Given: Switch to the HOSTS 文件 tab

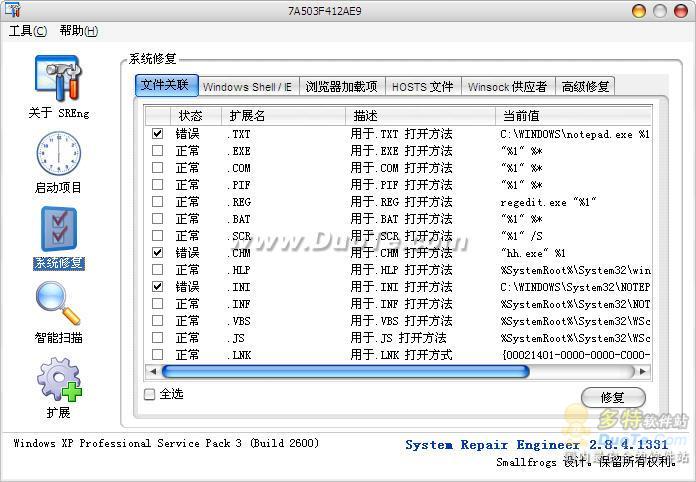Looking at the screenshot, I should (422, 87).
